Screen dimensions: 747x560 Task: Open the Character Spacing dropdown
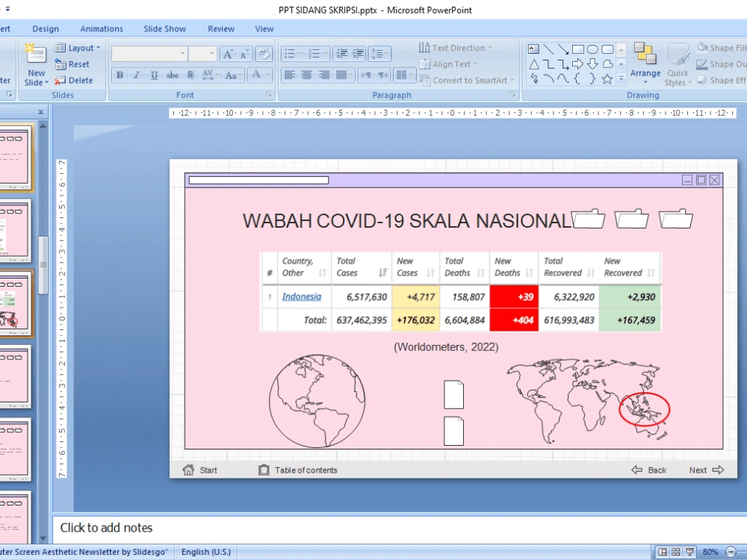[210, 75]
